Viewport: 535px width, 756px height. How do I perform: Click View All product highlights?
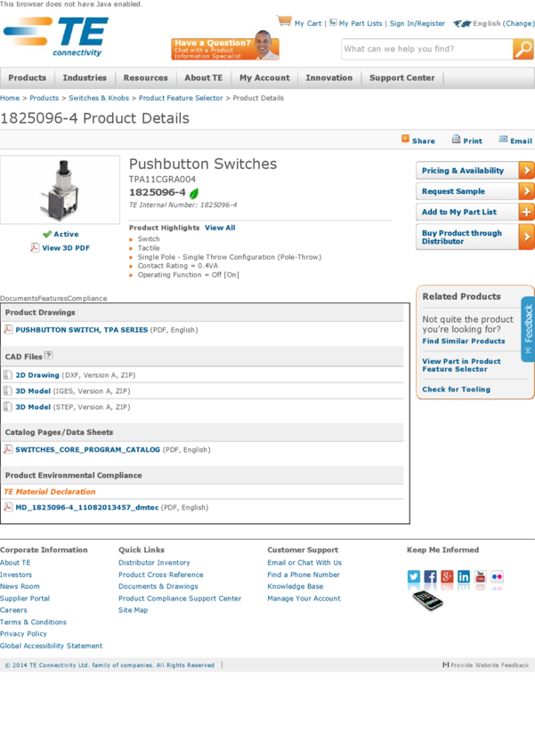[x=220, y=228]
